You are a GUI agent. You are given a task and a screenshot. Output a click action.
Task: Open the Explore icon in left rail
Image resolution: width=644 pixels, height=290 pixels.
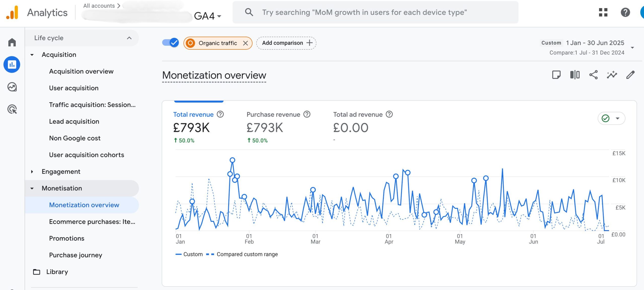(x=12, y=87)
